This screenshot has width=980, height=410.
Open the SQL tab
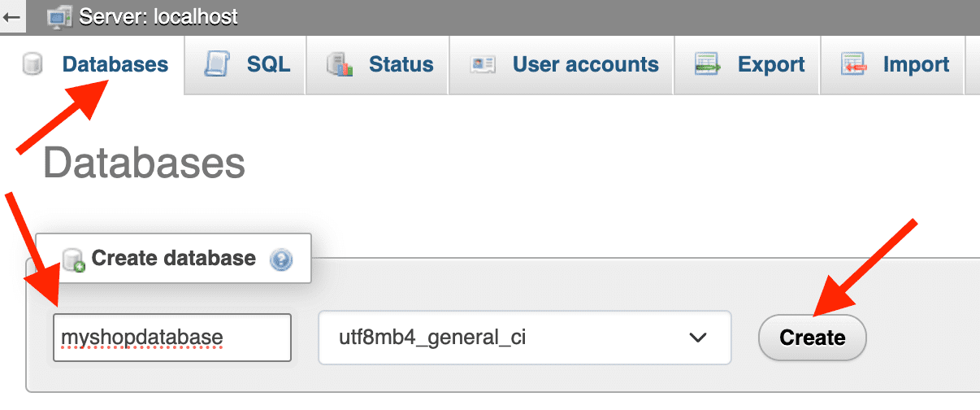click(x=268, y=64)
